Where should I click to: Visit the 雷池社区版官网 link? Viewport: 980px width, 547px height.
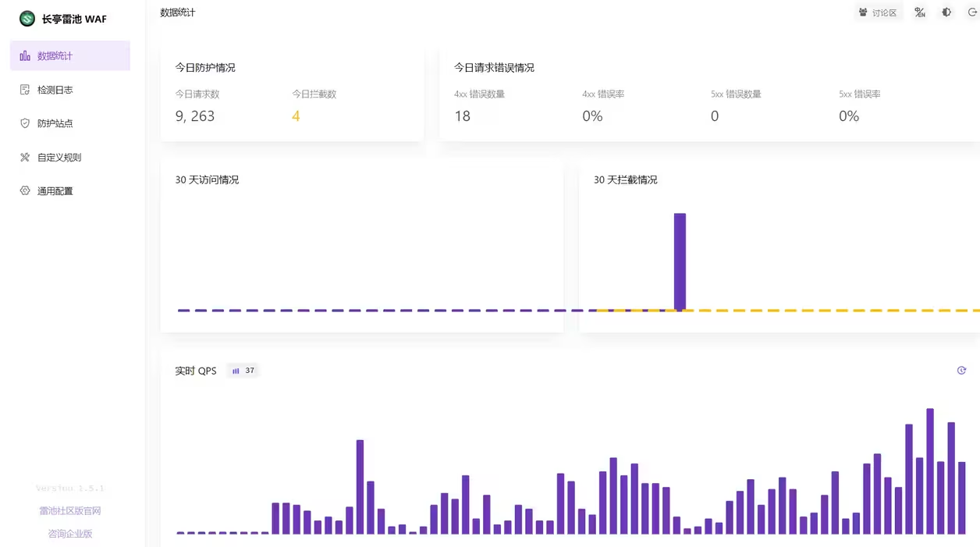click(x=70, y=511)
